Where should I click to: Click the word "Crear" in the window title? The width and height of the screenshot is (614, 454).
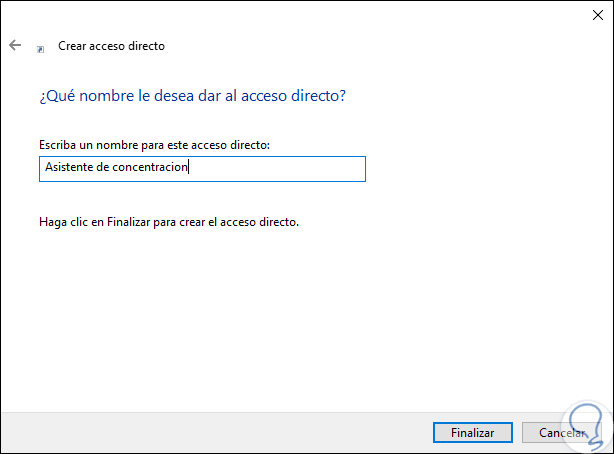point(71,46)
